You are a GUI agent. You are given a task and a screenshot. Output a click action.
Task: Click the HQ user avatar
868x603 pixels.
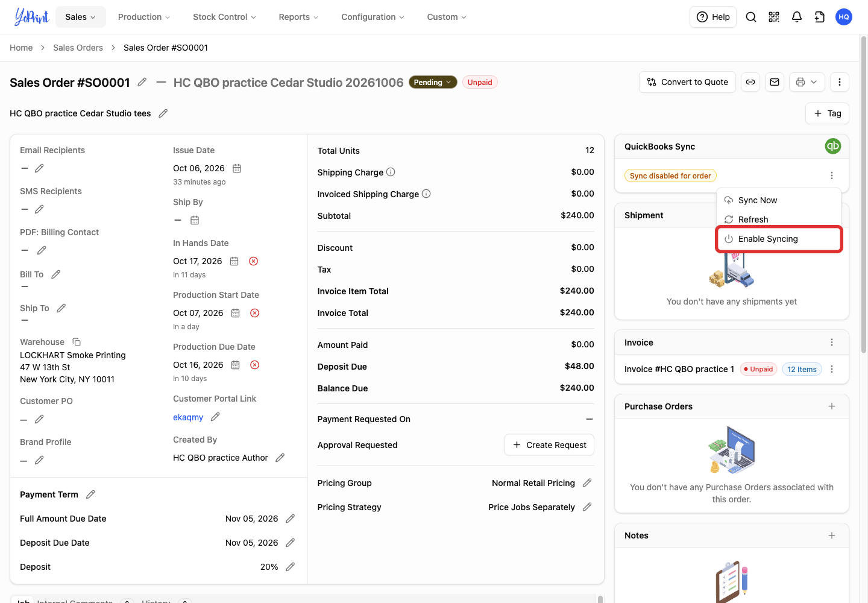[844, 17]
